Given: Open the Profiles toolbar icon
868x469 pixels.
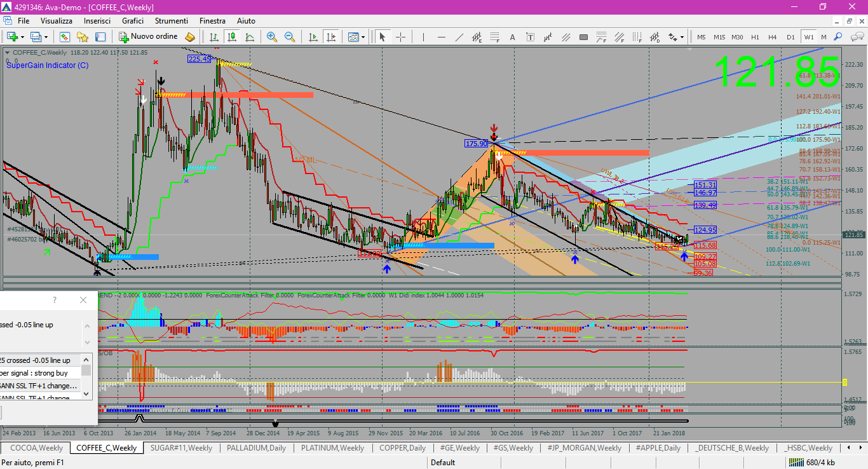Looking at the screenshot, I should coord(36,37).
